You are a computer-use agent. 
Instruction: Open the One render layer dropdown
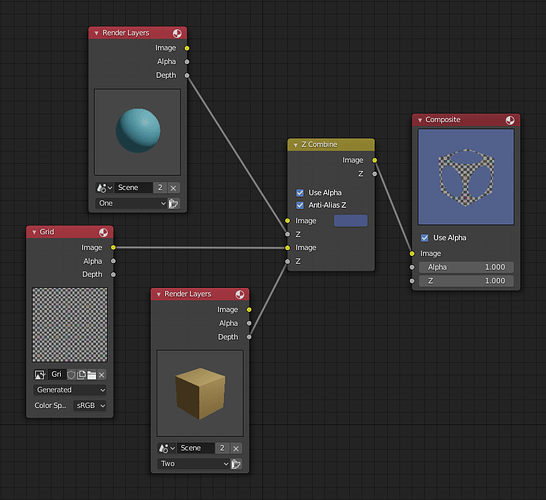point(131,203)
